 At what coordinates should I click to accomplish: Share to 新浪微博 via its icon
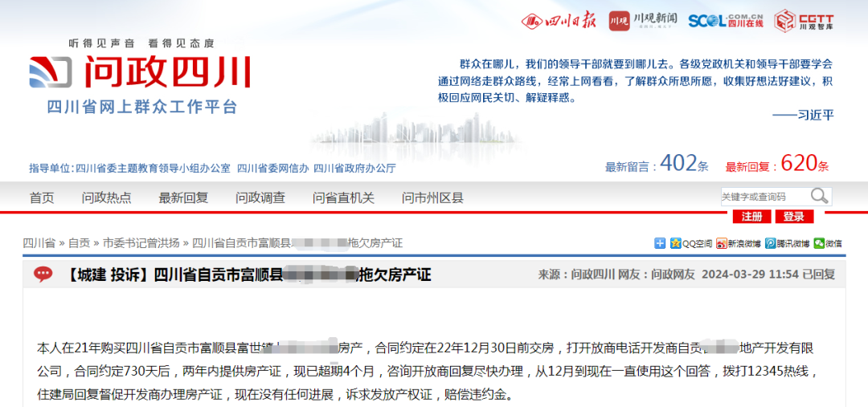click(x=722, y=242)
